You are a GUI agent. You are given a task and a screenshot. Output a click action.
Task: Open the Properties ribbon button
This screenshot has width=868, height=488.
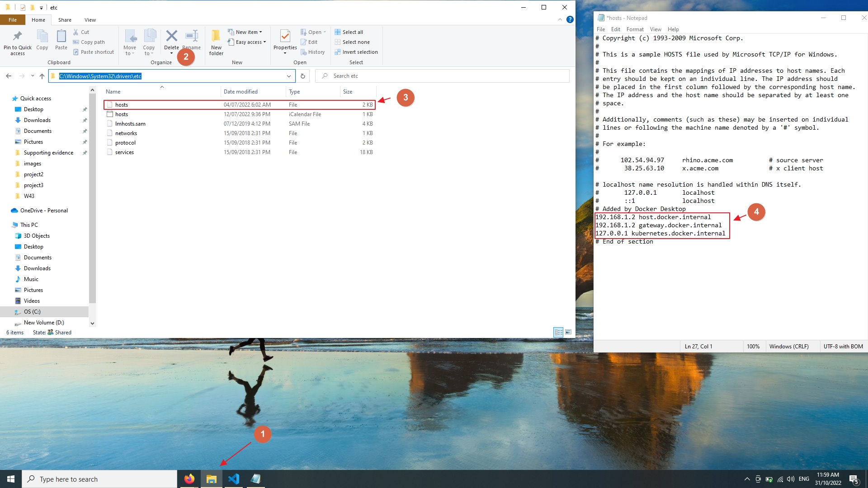click(285, 42)
